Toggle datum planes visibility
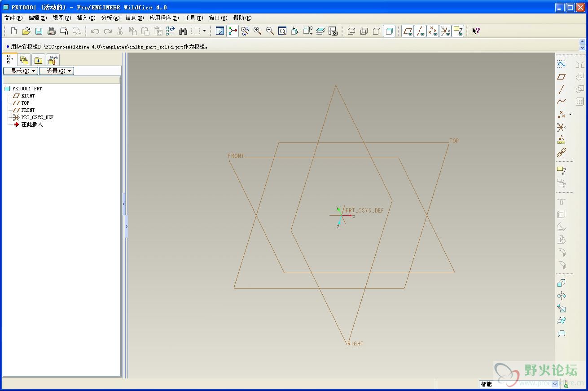This screenshot has height=391, width=588. coord(408,31)
